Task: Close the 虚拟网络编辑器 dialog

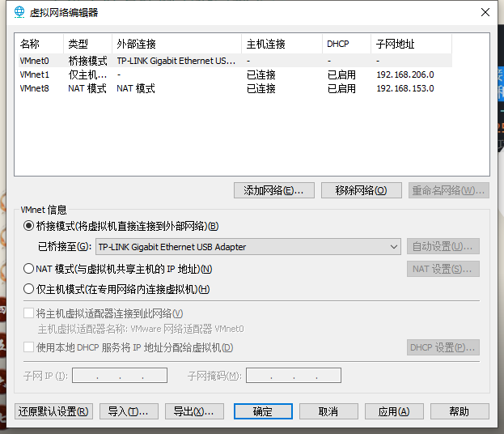Action: [485, 12]
